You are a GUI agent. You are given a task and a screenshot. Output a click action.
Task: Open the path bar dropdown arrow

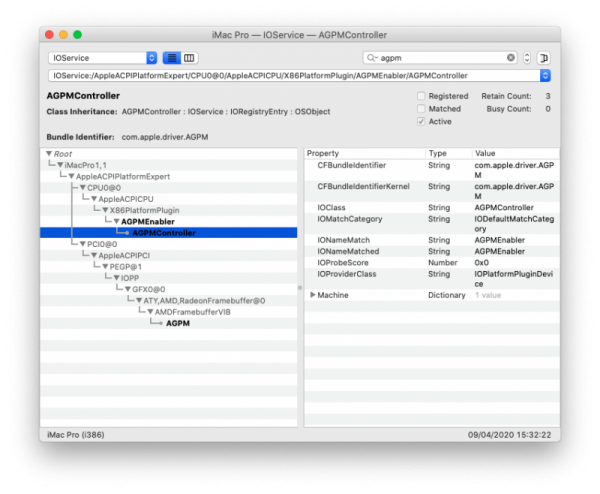545,75
